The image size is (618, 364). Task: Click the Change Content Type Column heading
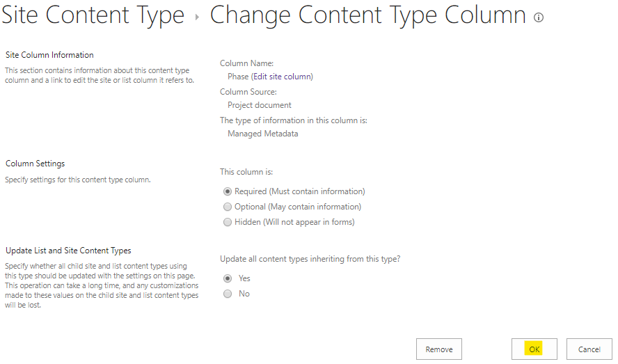click(x=367, y=16)
